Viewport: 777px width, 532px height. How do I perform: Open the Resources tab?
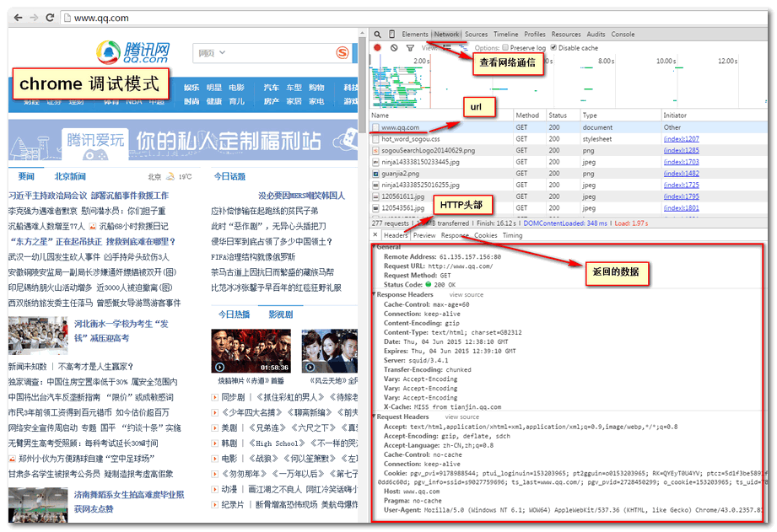[566, 35]
